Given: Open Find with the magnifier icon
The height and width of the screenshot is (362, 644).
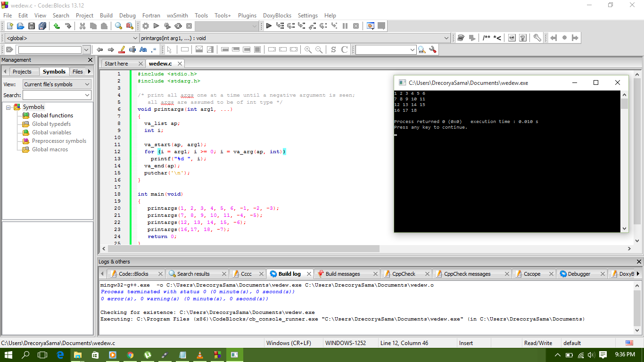Looking at the screenshot, I should coord(119,26).
